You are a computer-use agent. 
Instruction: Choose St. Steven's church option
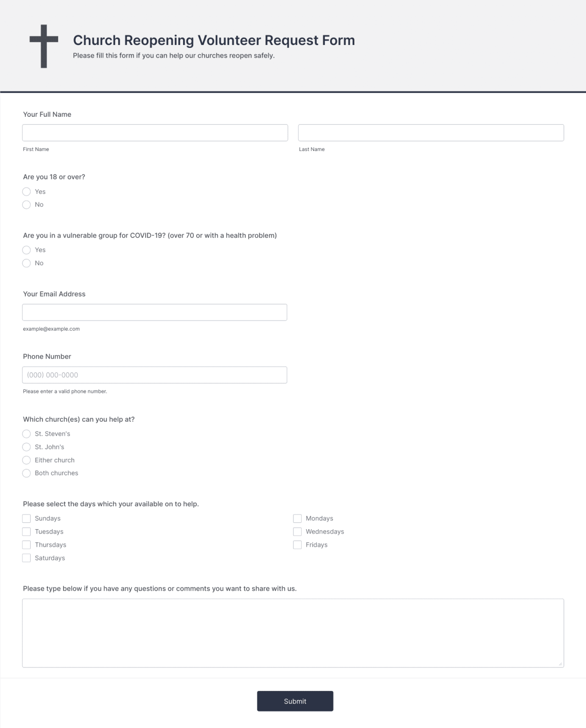26,433
